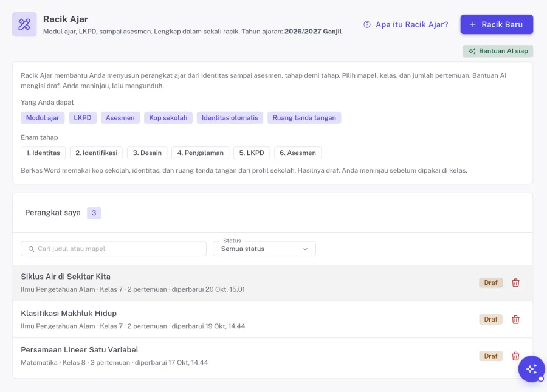
Task: Click the Perangkat saya heading
Action: pos(53,213)
